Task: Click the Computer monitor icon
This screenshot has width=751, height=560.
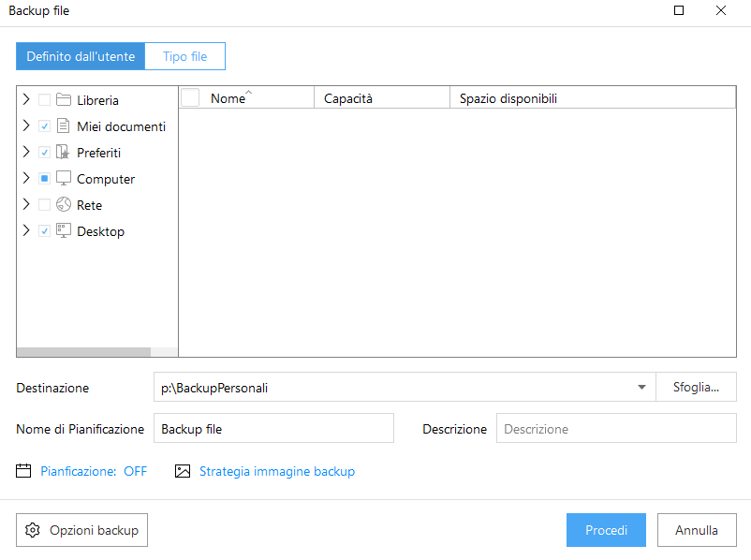Action: coord(64,179)
